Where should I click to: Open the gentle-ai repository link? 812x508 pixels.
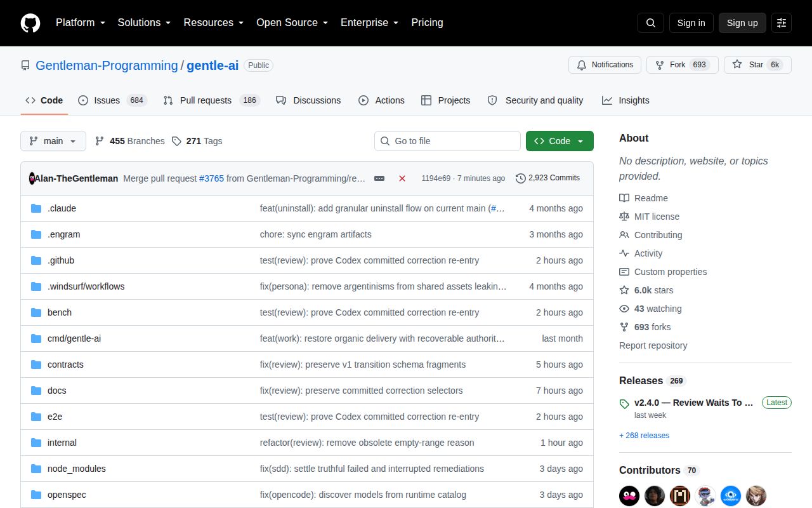pyautogui.click(x=213, y=65)
